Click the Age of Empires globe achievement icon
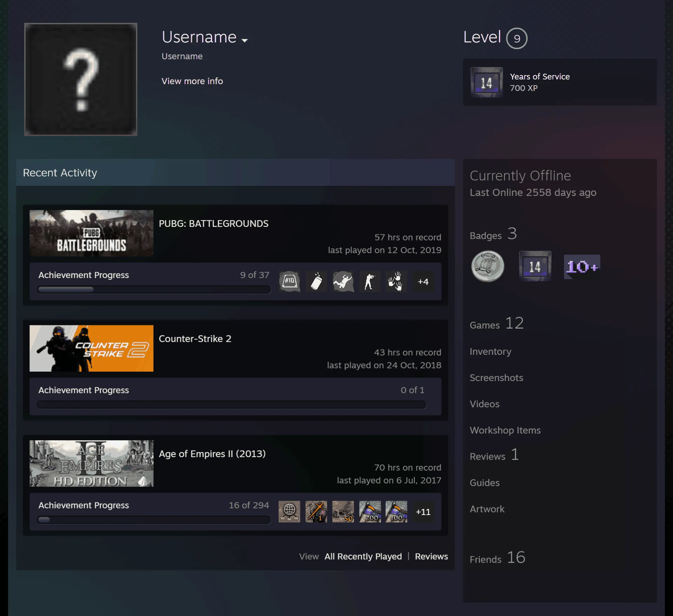The image size is (673, 616). 289,512
